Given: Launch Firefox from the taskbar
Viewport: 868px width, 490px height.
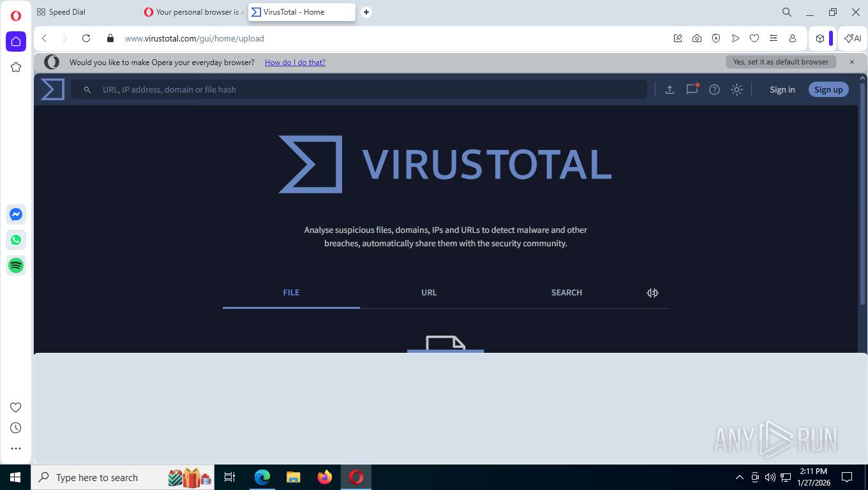Looking at the screenshot, I should 325,477.
